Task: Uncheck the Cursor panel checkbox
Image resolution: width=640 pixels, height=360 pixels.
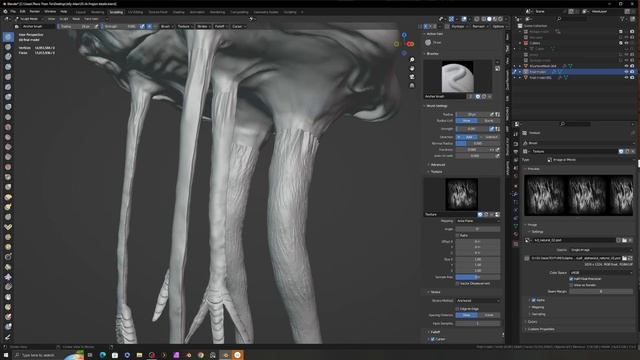Action: (433, 339)
